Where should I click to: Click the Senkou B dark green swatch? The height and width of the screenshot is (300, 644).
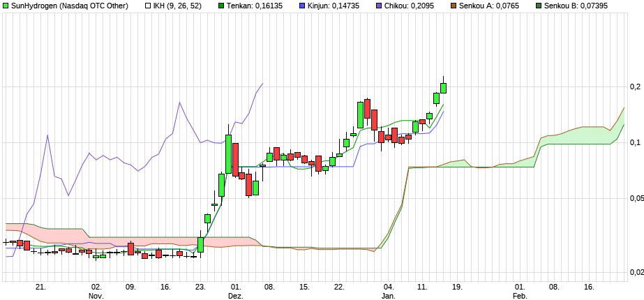(x=538, y=6)
